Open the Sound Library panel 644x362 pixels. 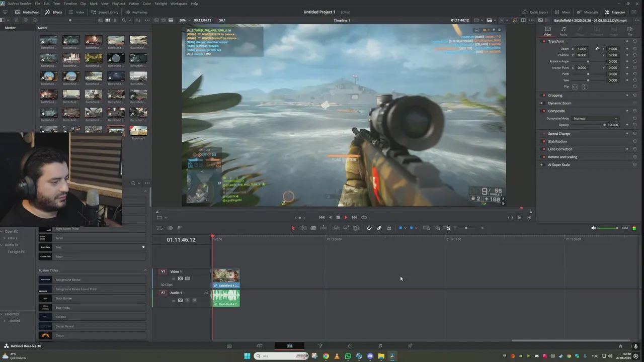coord(105,12)
